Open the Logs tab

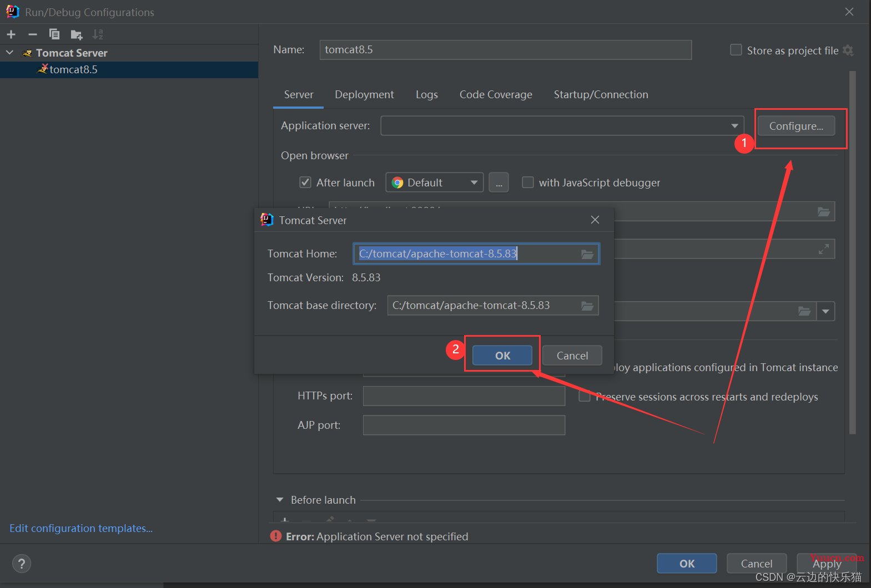427,95
